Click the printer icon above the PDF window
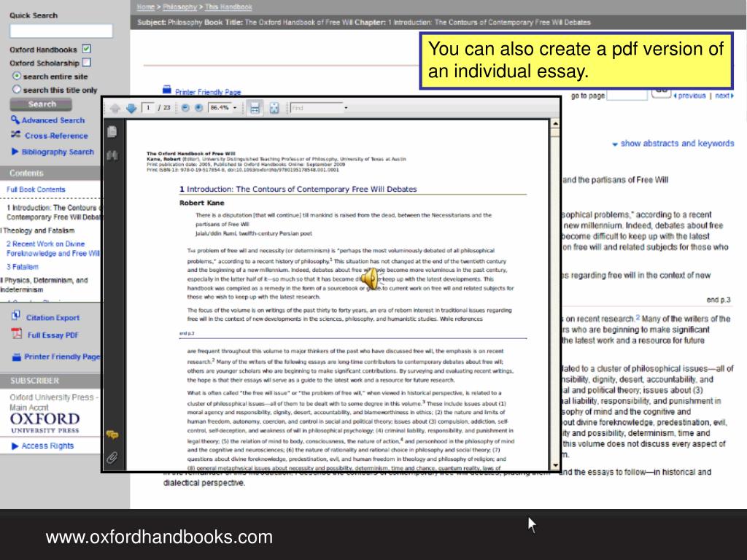 coord(167,89)
